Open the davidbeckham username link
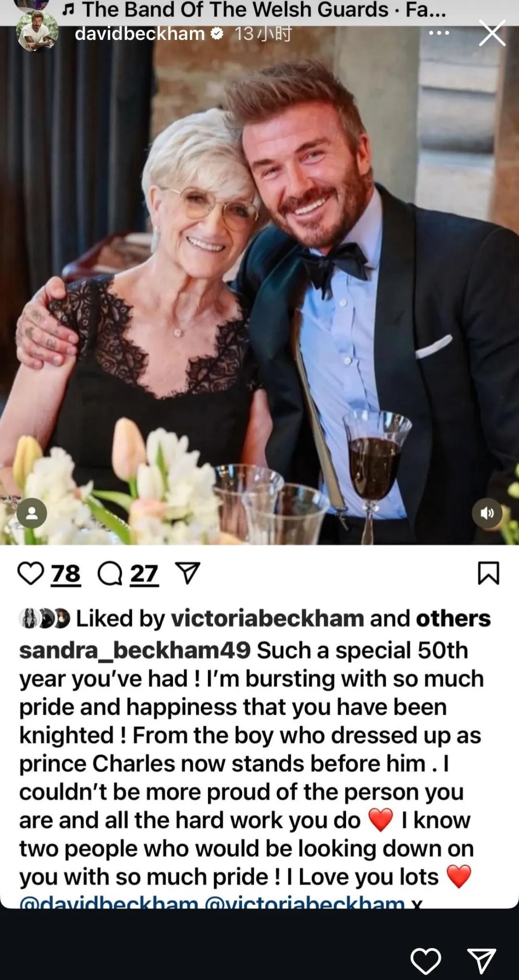The image size is (519, 980). tap(140, 34)
